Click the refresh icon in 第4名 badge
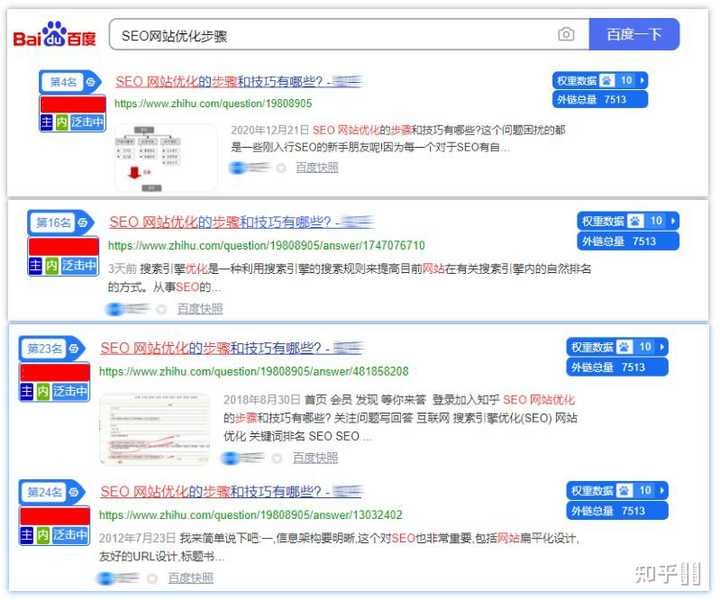Screen dimensions: 720x600 click(91, 82)
